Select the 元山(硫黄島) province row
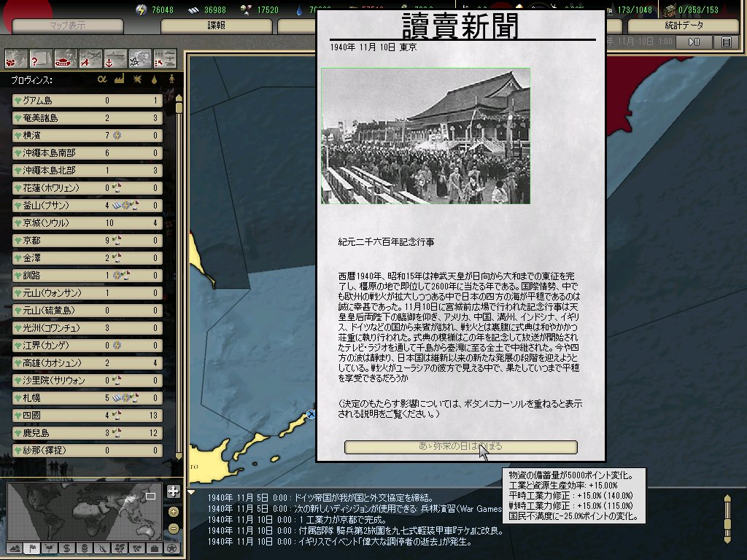The width and height of the screenshot is (747, 560). 88,311
